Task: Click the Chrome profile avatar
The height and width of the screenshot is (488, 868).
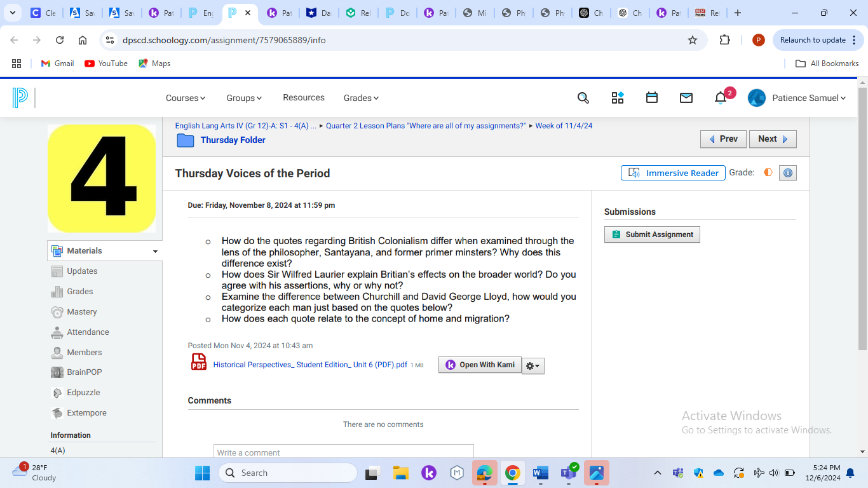Action: click(758, 40)
